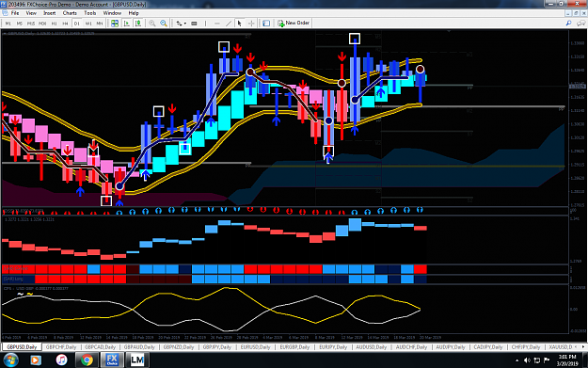Select the horizontal line tool
The image size is (588, 368).
217,24
